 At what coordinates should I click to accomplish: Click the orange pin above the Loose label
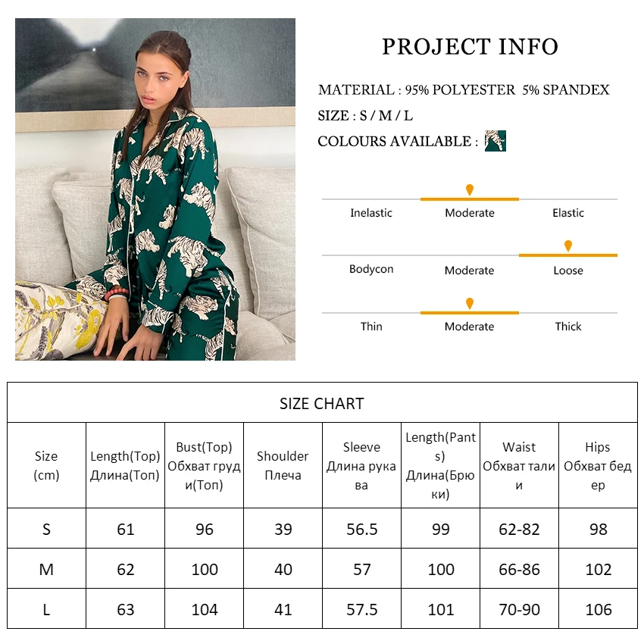tap(568, 245)
